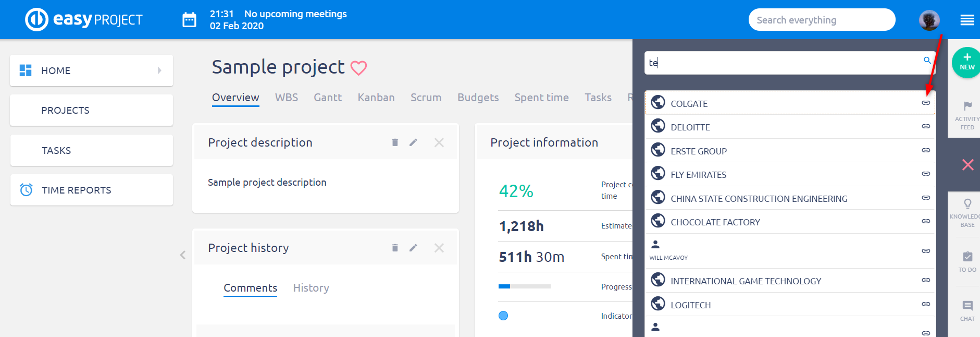This screenshot has height=337, width=980.
Task: Open the CHOCOLATE FACTORY result
Action: point(790,222)
